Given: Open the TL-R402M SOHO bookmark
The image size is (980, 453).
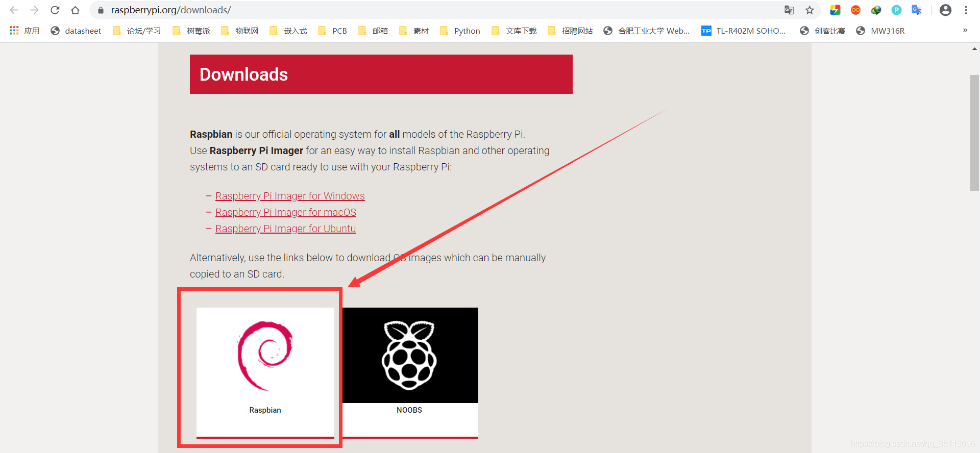Looking at the screenshot, I should tap(744, 31).
